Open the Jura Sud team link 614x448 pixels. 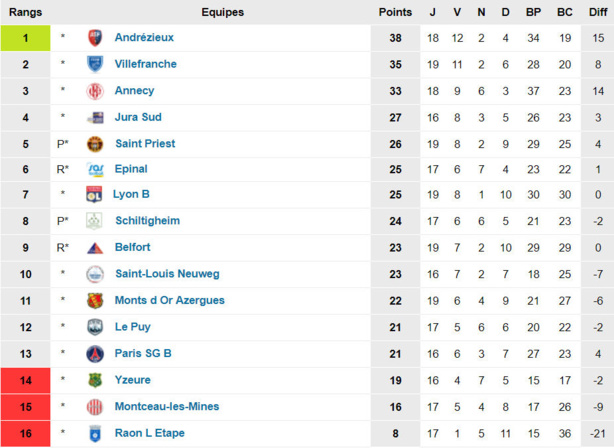point(138,117)
